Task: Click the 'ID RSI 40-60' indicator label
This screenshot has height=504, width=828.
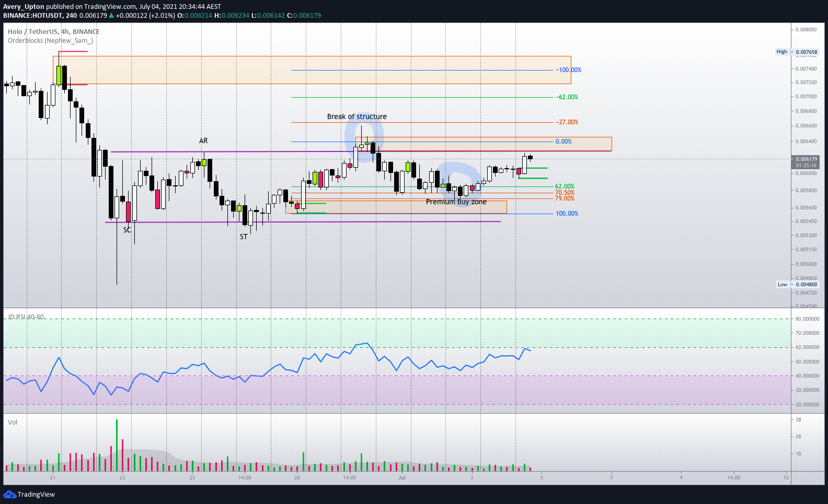Action: [26, 317]
